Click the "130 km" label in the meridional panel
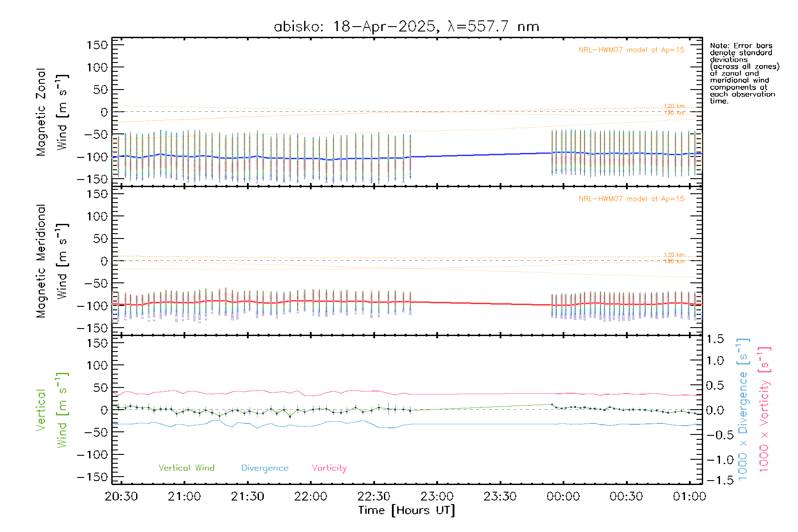The image size is (798, 532). pos(674,262)
